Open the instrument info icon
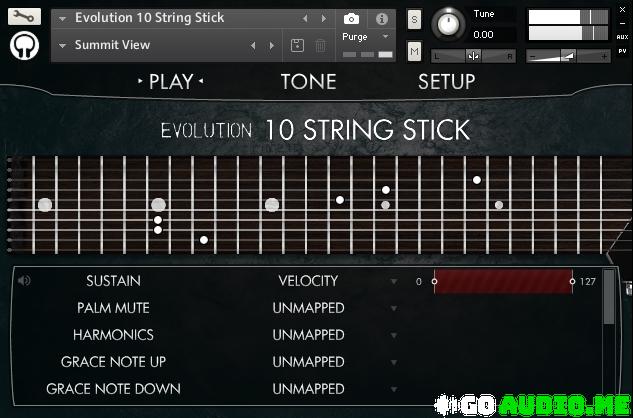The width and height of the screenshot is (633, 418). [x=381, y=19]
